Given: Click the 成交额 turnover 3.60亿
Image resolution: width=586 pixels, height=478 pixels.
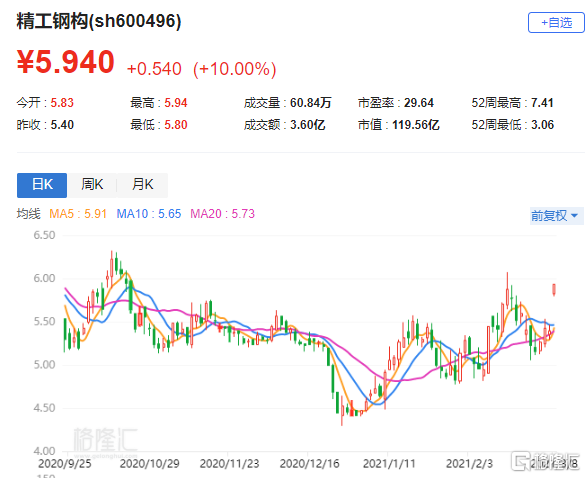Looking at the screenshot, I should pos(308,125).
